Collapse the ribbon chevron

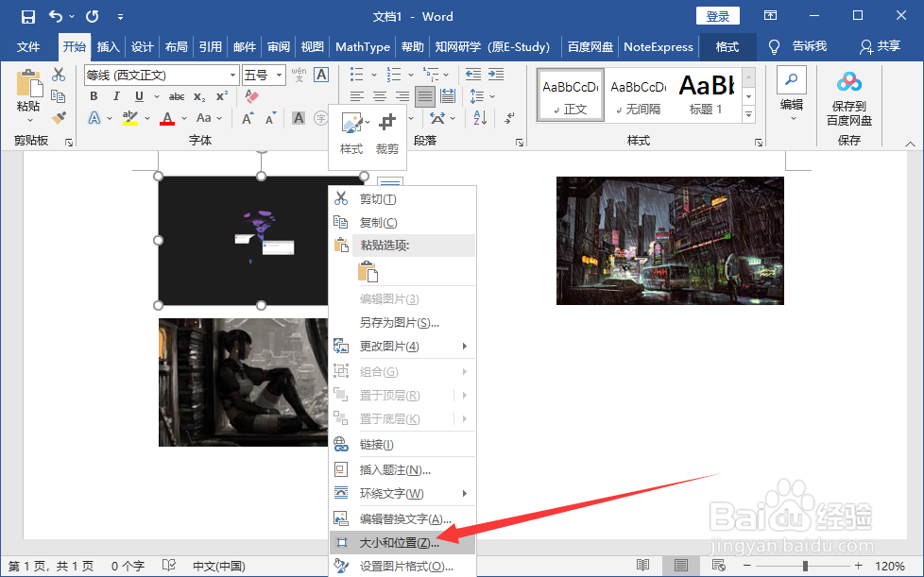pyautogui.click(x=910, y=144)
